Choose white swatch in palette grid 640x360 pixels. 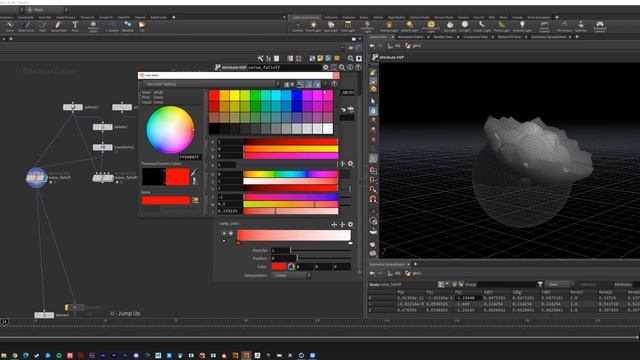328,129
